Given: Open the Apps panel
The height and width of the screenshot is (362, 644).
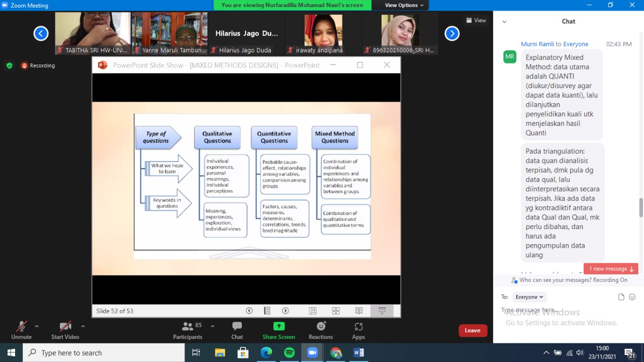Looking at the screenshot, I should point(358,330).
